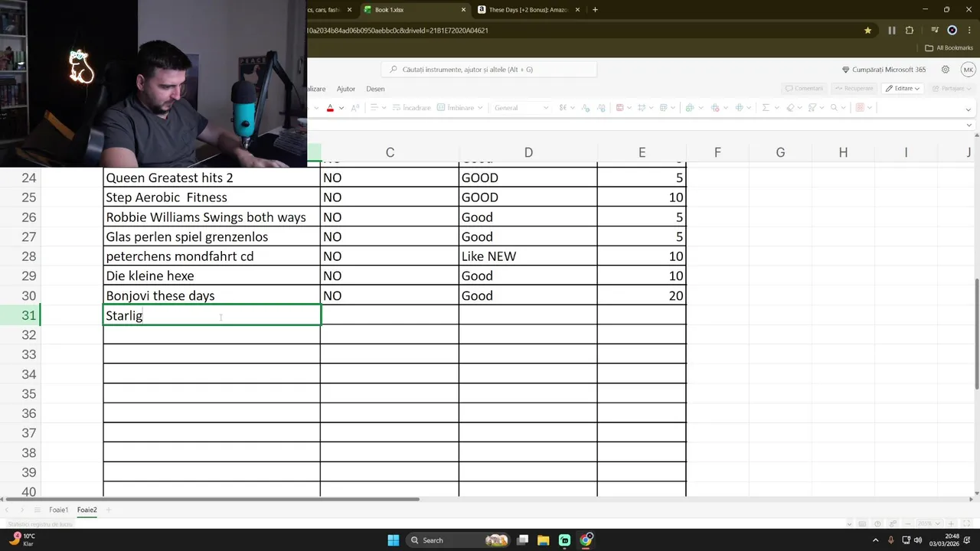Click the red add-ins icon in ribbon
The image size is (980, 551).
click(x=860, y=108)
